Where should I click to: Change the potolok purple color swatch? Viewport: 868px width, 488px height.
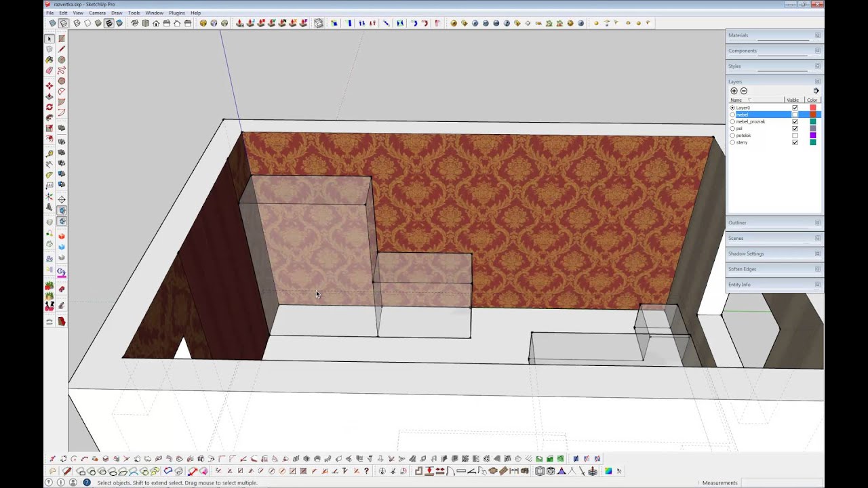(x=813, y=136)
